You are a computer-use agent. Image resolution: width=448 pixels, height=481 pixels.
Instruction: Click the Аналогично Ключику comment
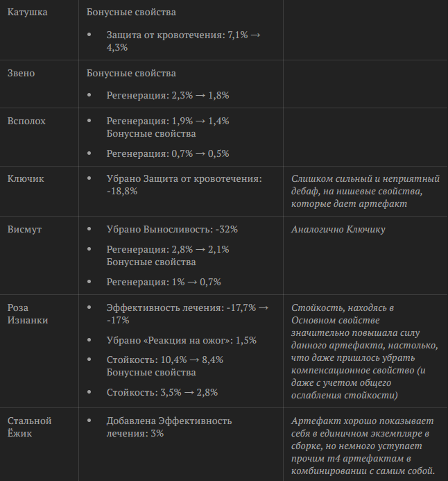point(338,229)
